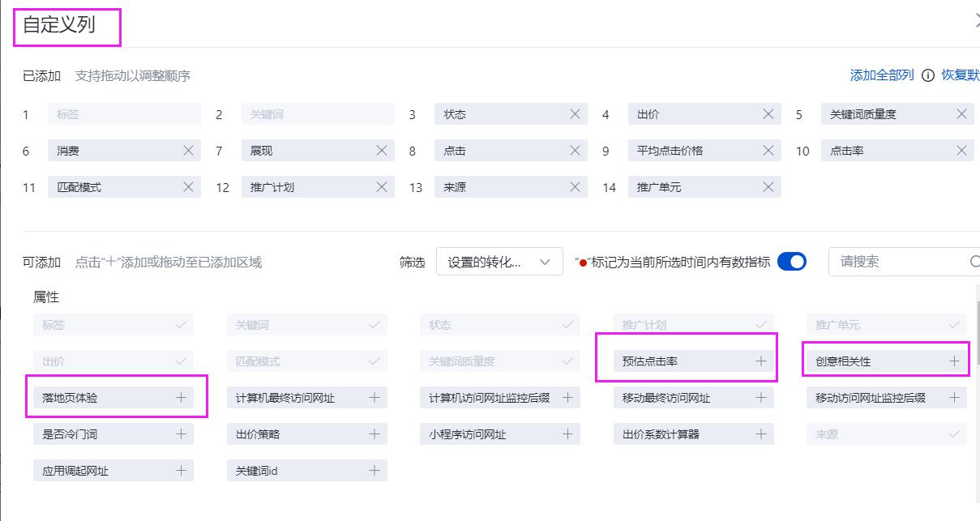
Task: Add 应用调起网址 with plus icon
Action: coord(181,471)
